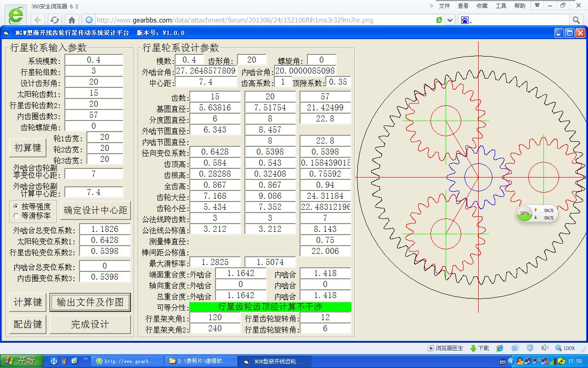
Task: Click the 内啮合角 value 20.0000085098
Action: [x=305, y=71]
